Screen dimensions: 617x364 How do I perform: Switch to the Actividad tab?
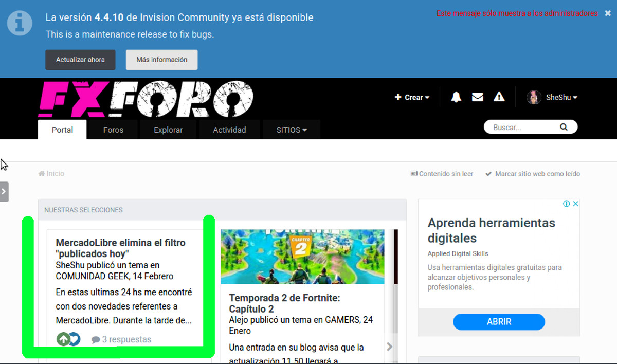pos(229,130)
